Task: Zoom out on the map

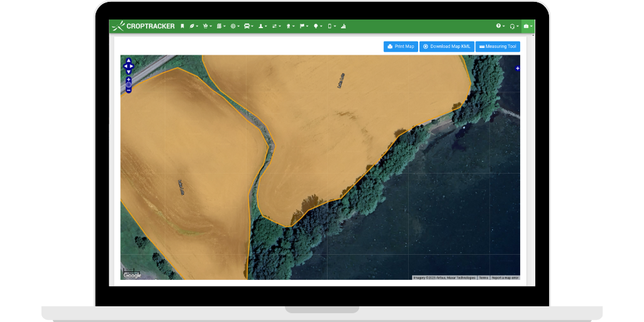Action: point(128,90)
